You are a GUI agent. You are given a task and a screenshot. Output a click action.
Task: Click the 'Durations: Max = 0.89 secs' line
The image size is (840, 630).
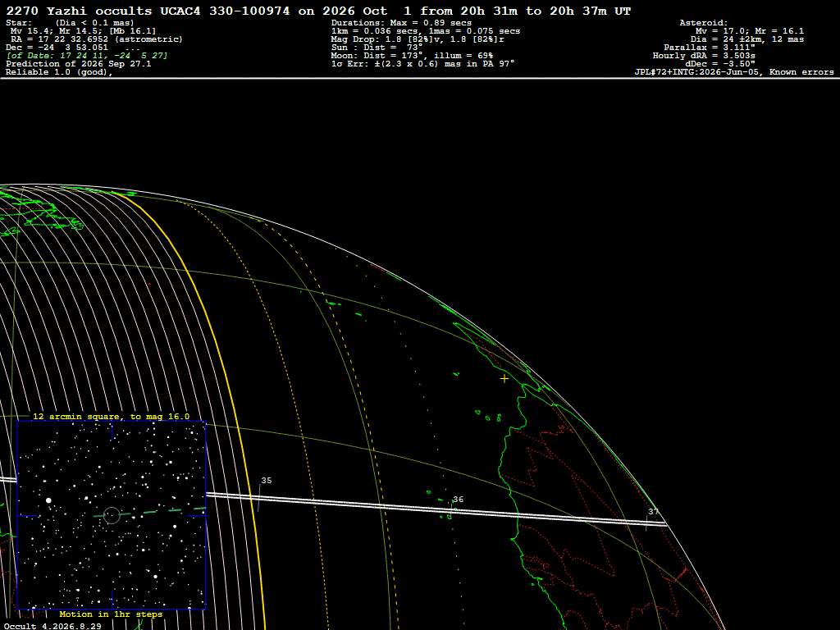pos(401,23)
